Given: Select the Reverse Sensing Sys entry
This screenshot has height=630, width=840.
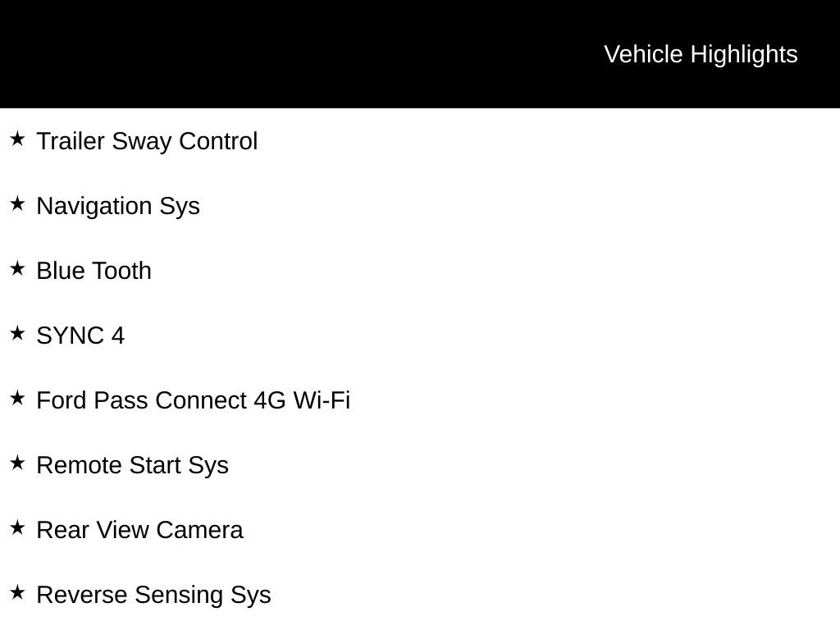Looking at the screenshot, I should (153, 595).
